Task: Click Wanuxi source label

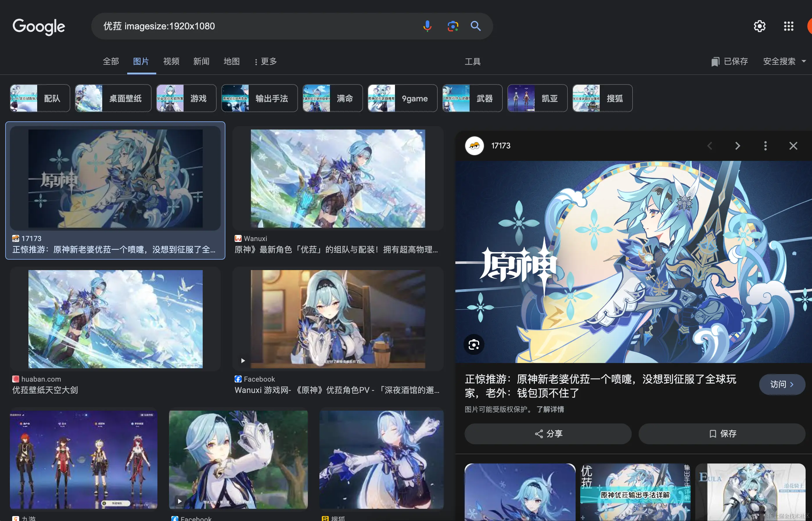Action: [x=256, y=238]
